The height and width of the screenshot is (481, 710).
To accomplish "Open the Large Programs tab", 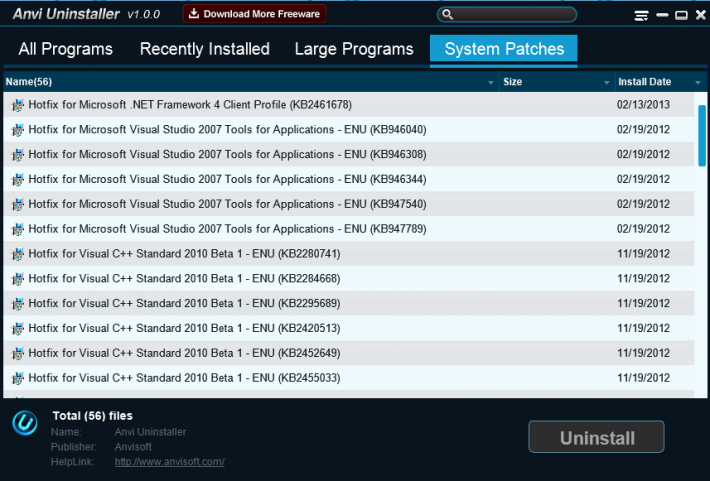I will [354, 49].
